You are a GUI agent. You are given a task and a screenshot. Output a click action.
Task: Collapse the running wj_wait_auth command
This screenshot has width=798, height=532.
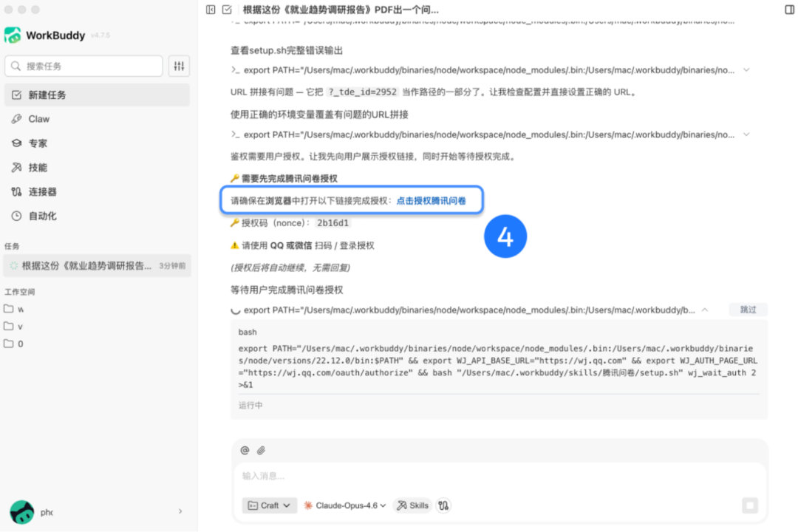[705, 310]
